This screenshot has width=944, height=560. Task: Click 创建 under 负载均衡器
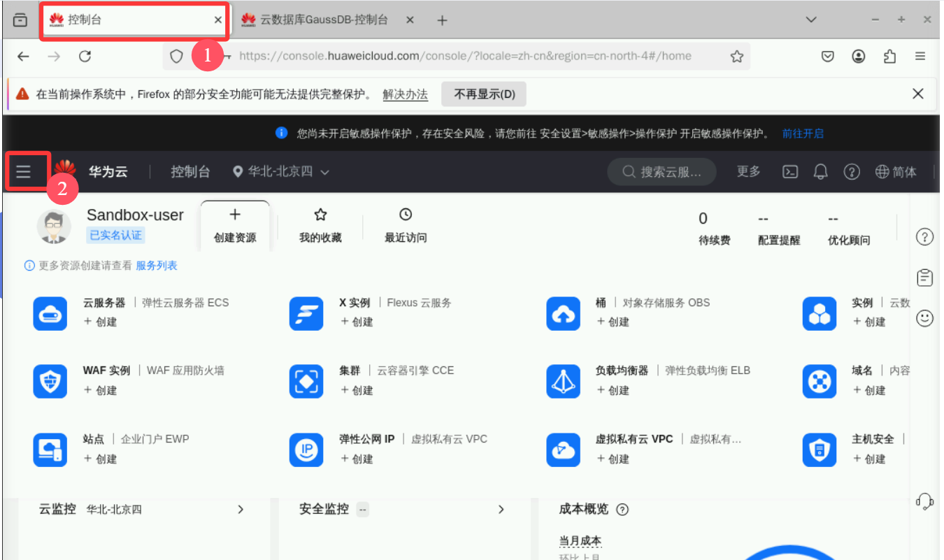tap(613, 390)
